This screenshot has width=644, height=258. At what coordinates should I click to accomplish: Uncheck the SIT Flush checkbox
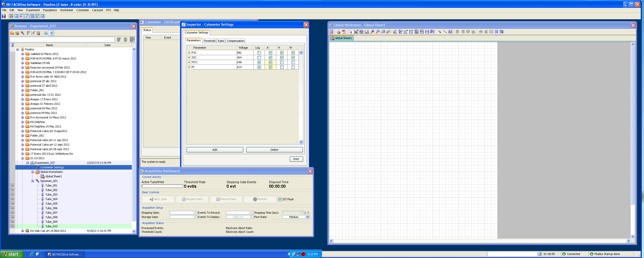point(280,199)
